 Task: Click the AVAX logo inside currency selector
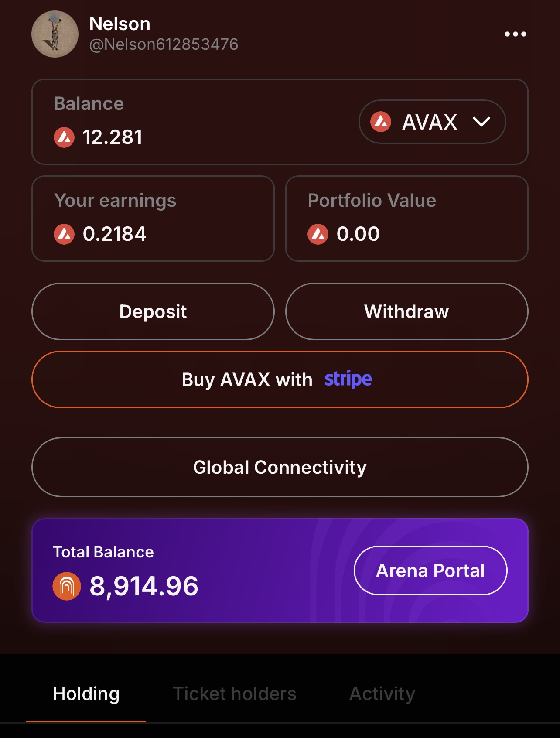click(x=381, y=122)
